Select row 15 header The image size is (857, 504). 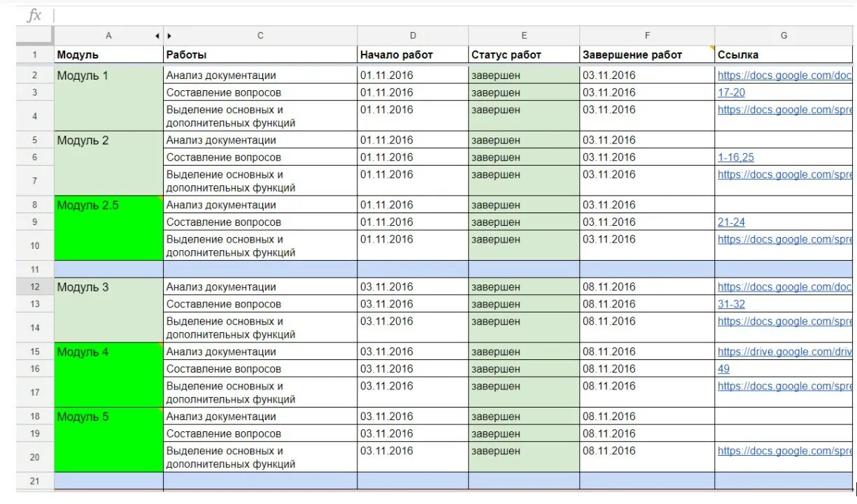pos(34,352)
